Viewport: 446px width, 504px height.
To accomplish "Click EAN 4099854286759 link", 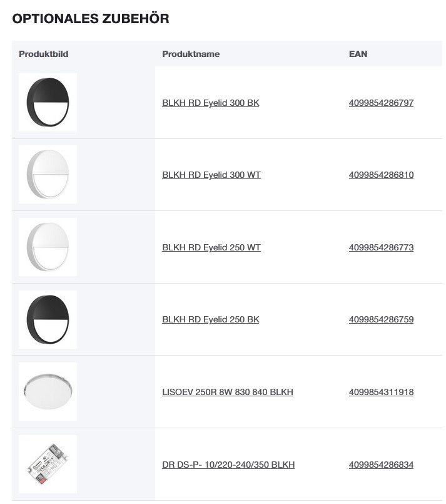I will tap(381, 319).
